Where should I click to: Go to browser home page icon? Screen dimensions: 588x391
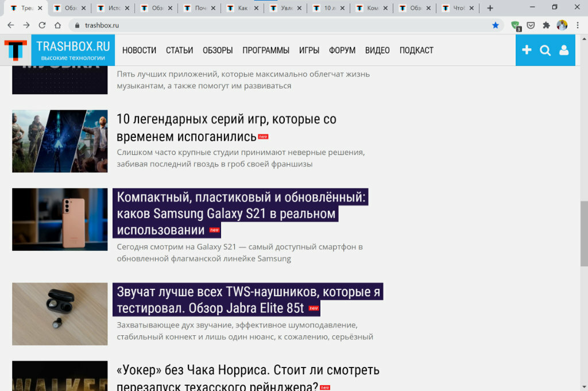pos(57,25)
